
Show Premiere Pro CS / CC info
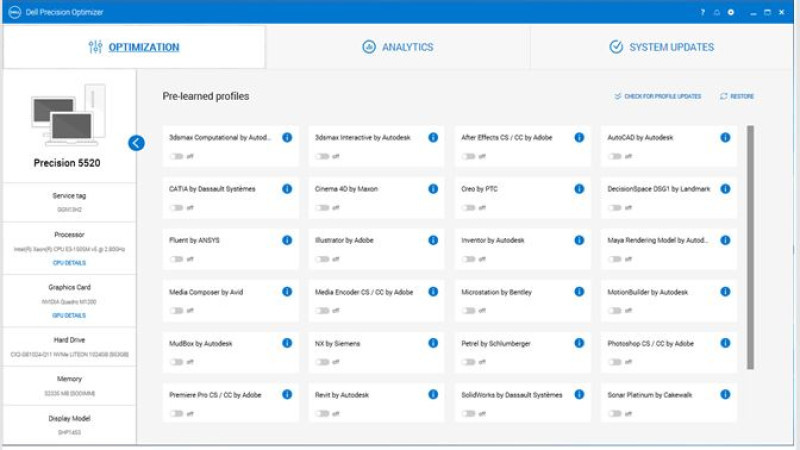point(287,394)
